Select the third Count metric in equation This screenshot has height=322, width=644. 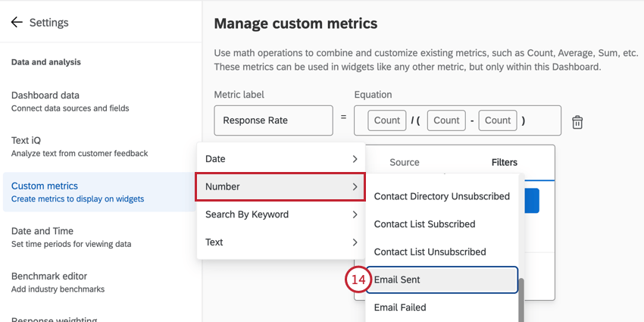(x=498, y=120)
